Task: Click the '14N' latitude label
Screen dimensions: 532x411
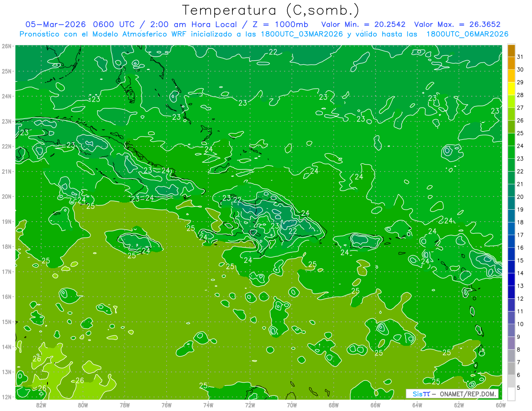Action: click(x=7, y=347)
